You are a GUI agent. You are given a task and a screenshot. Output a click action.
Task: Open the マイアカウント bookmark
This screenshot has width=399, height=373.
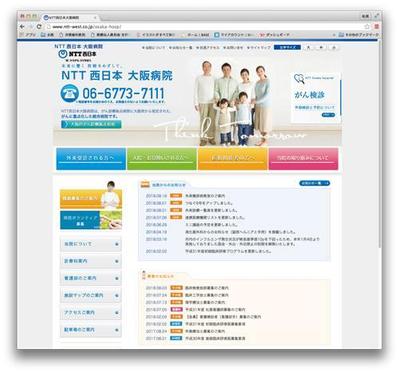235,35
